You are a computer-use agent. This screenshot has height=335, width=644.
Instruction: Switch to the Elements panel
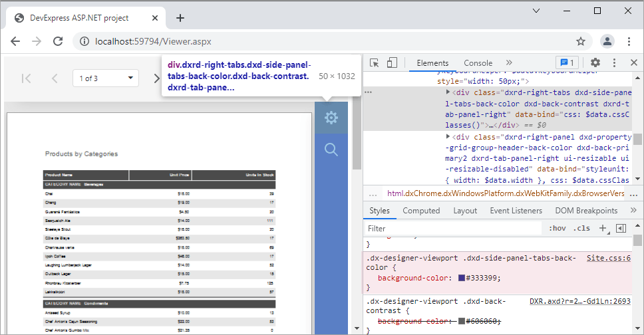click(x=432, y=62)
